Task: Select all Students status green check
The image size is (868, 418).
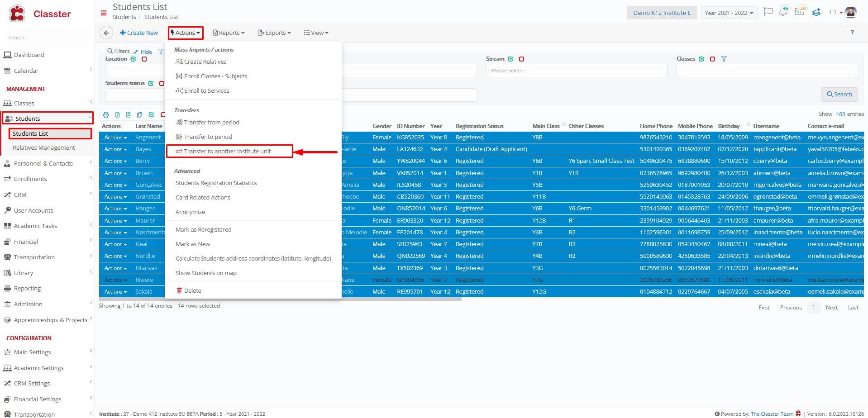Action: coord(151,84)
